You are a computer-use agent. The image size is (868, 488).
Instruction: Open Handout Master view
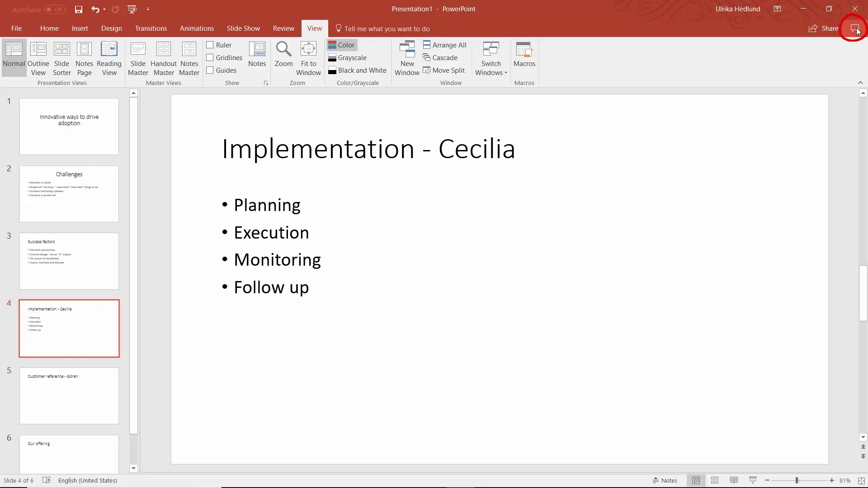[x=164, y=59]
